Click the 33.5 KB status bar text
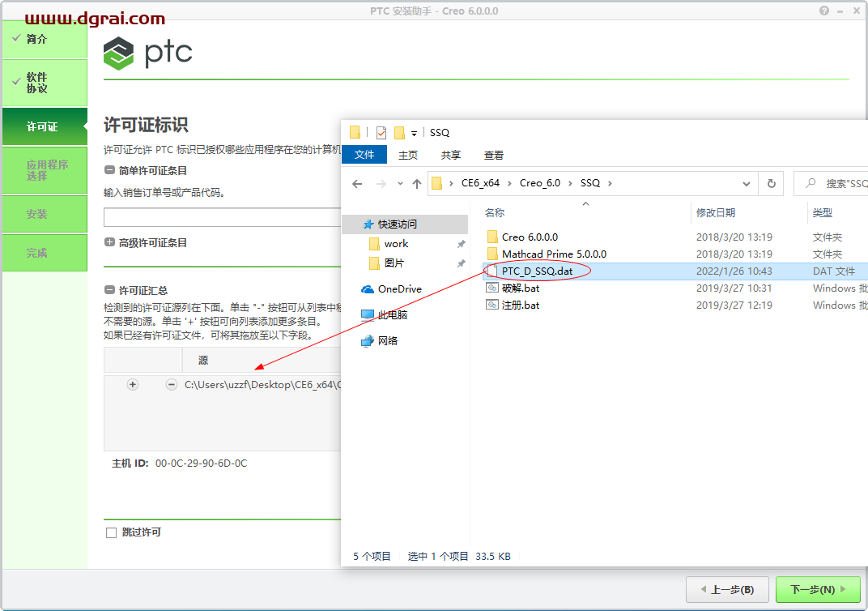Viewport: 868px width, 611px height. click(x=492, y=556)
